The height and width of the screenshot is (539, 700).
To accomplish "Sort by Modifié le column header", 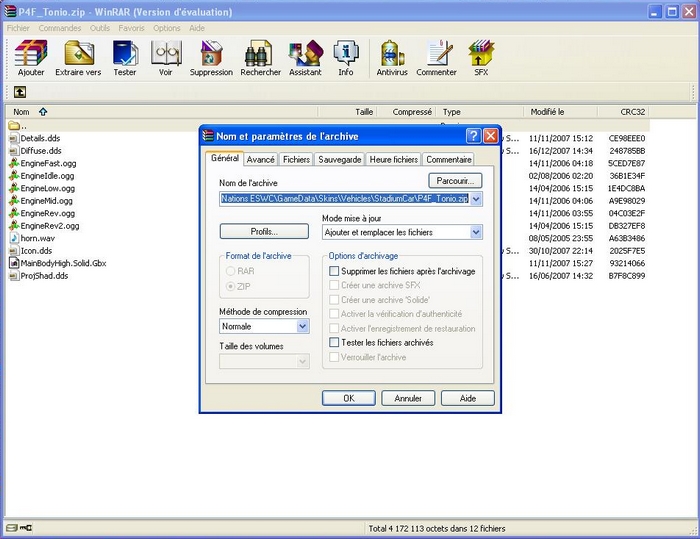I will 560,112.
